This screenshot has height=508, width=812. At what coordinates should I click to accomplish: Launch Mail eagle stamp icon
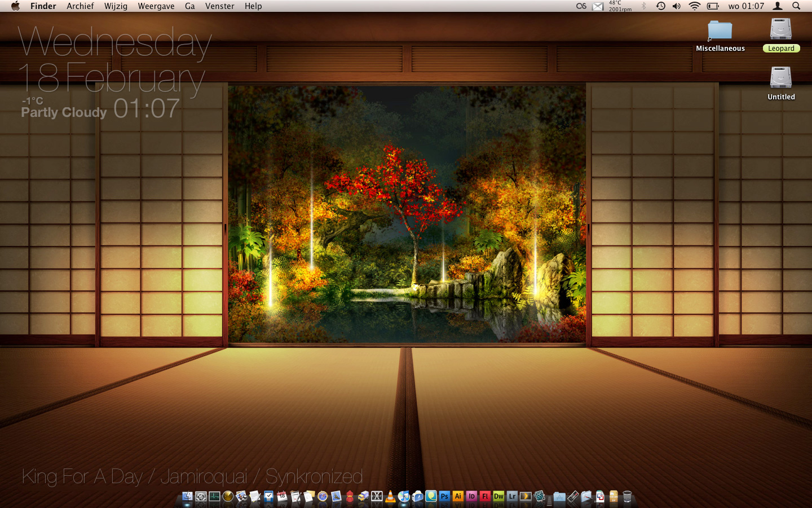tap(336, 497)
